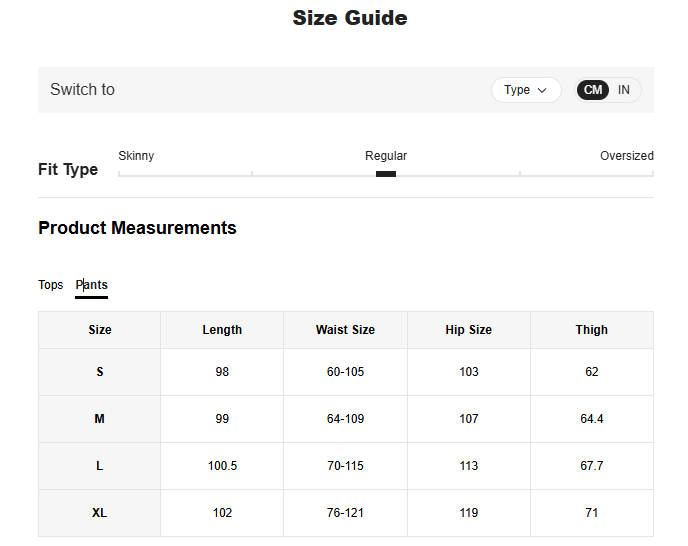Click the Waist Size column header
The image size is (688, 546).
[x=345, y=330]
